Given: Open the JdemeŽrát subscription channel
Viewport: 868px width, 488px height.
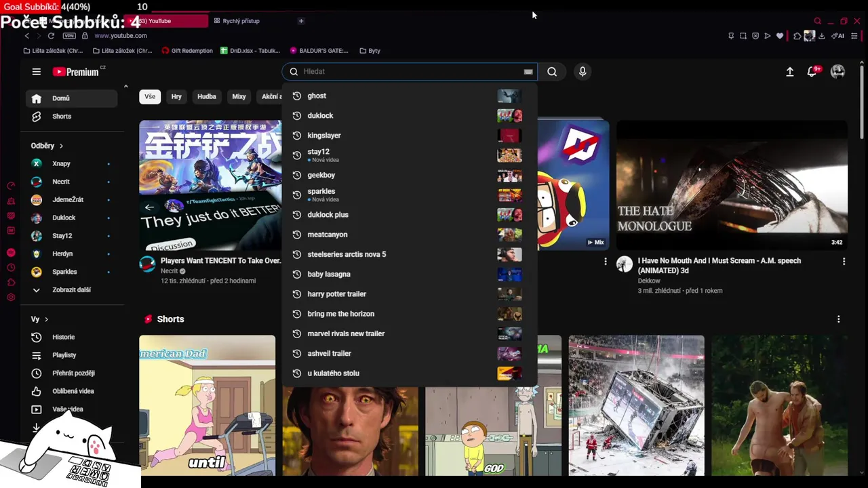Looking at the screenshot, I should 72,200.
